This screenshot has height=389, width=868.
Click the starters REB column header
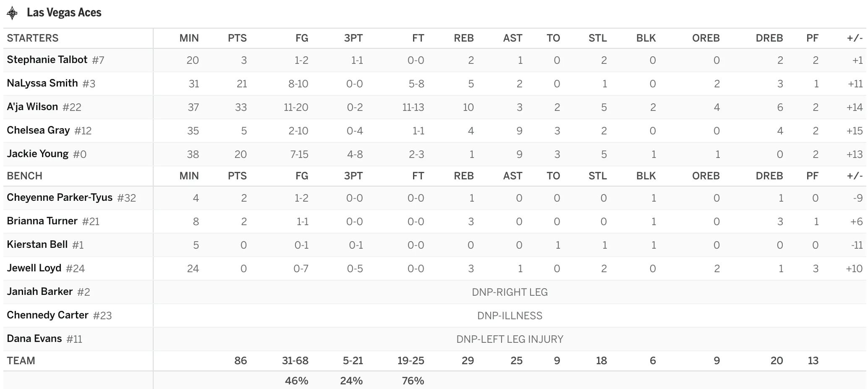click(463, 38)
